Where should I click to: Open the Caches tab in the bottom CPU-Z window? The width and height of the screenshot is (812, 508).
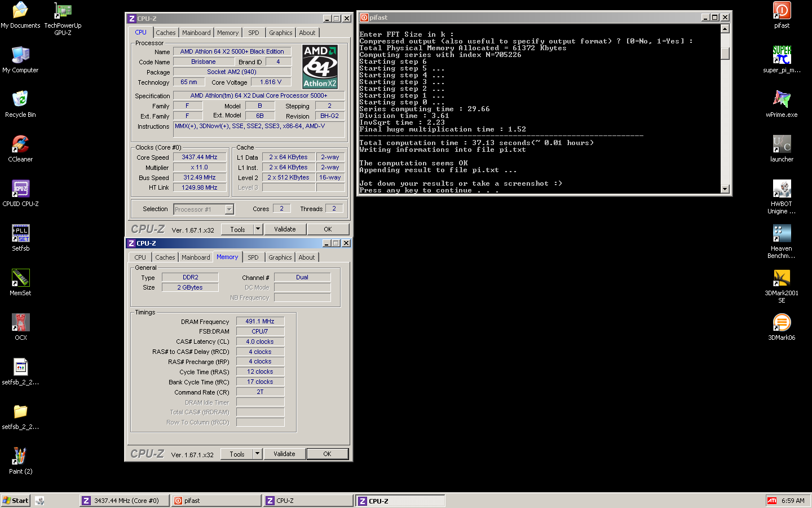165,257
